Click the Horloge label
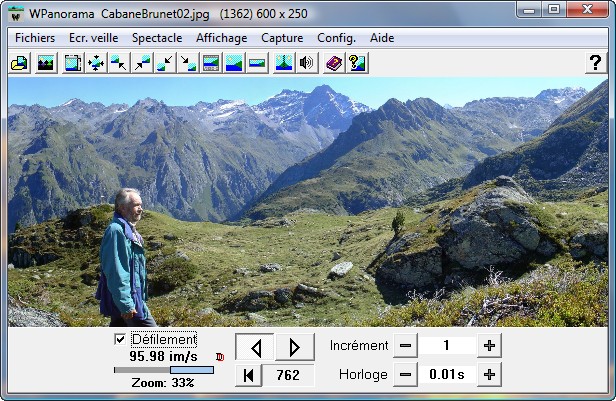 363,375
